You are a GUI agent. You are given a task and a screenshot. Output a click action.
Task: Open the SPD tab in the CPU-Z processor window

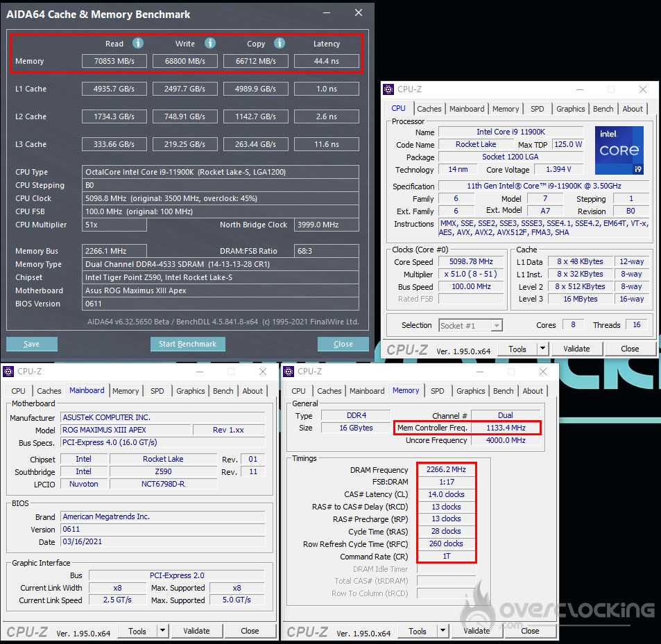pos(537,109)
